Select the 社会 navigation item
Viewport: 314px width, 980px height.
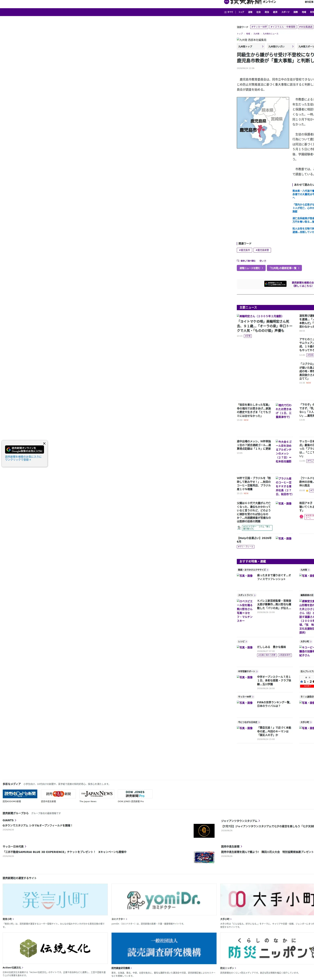258,12
